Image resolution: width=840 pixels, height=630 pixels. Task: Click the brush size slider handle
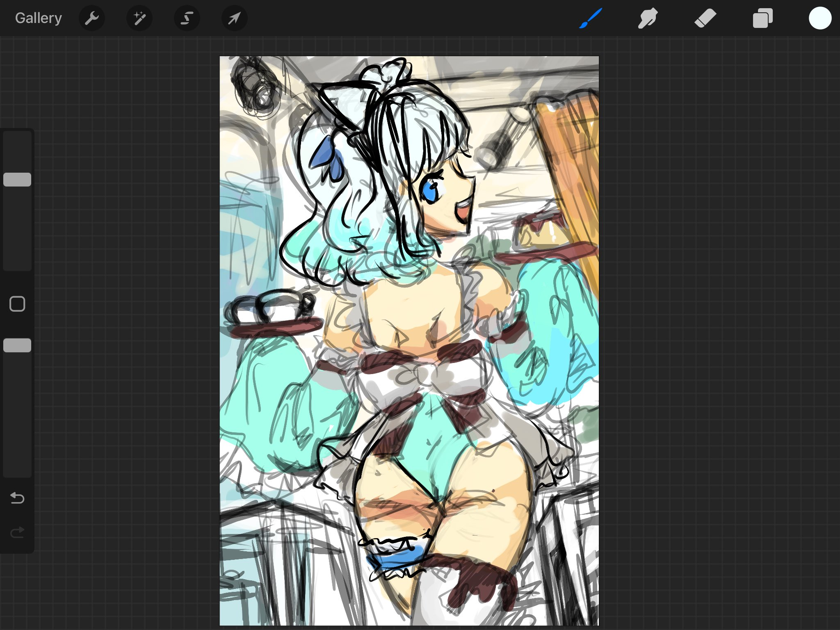17,180
